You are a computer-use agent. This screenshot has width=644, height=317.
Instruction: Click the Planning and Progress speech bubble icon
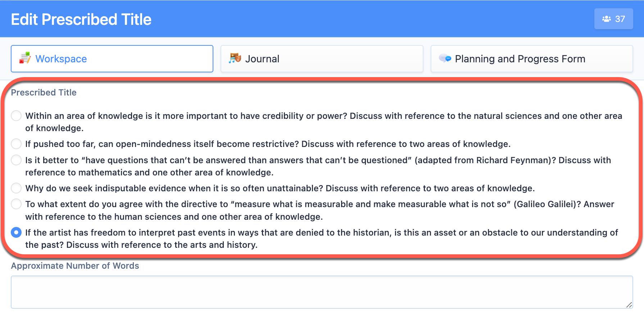tap(445, 58)
